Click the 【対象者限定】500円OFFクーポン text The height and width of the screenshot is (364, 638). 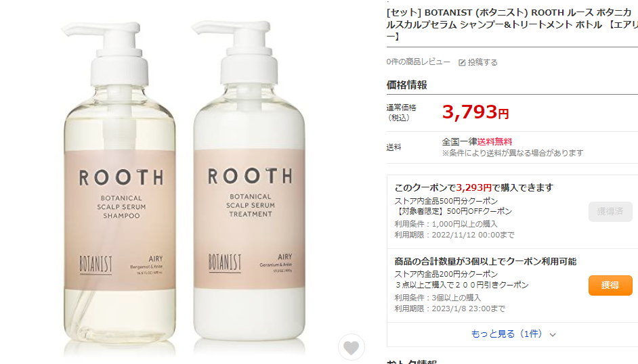coord(453,211)
